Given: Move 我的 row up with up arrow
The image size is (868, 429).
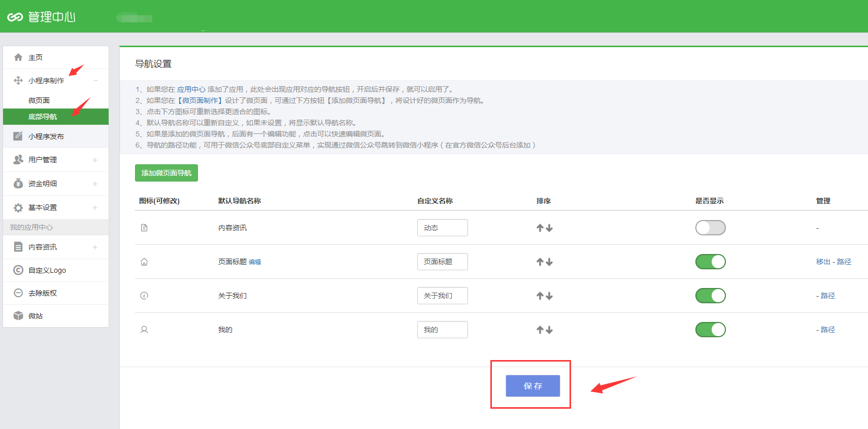Looking at the screenshot, I should click(x=540, y=330).
